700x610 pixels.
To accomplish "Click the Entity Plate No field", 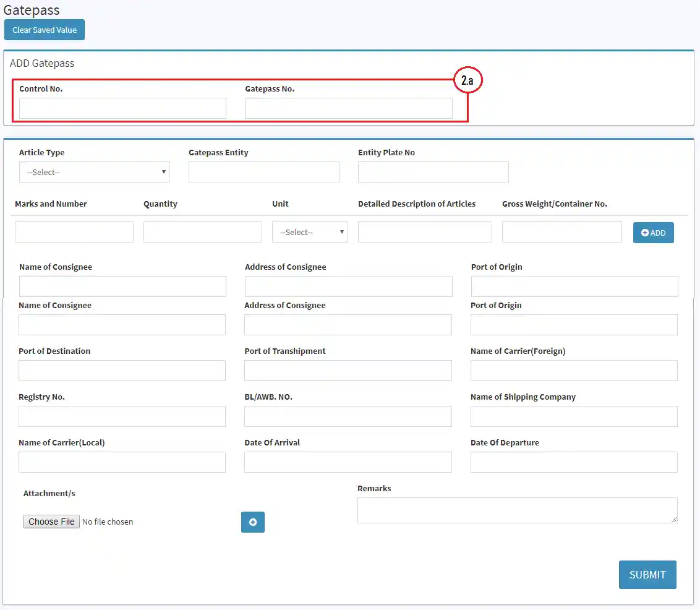I will click(433, 172).
